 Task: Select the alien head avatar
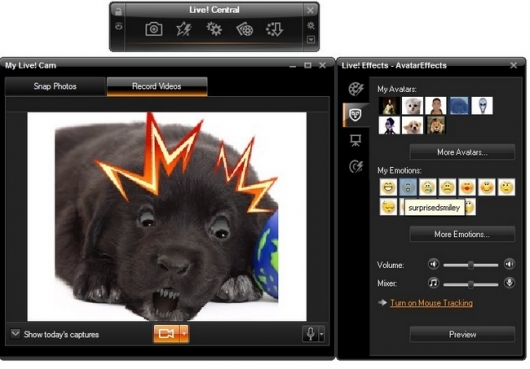(x=482, y=106)
